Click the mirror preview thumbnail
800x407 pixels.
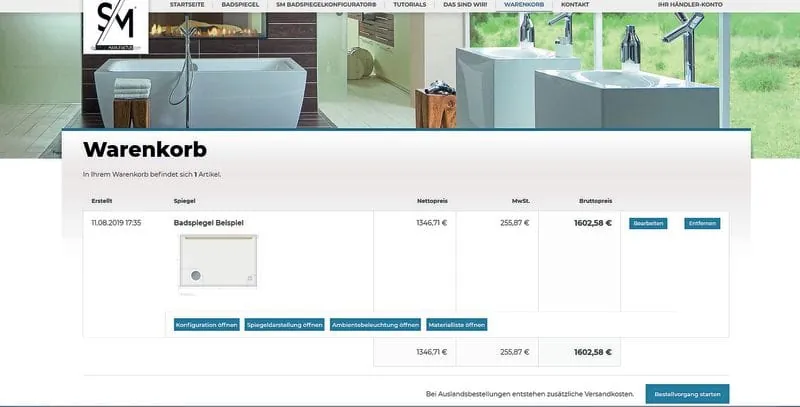coord(216,262)
